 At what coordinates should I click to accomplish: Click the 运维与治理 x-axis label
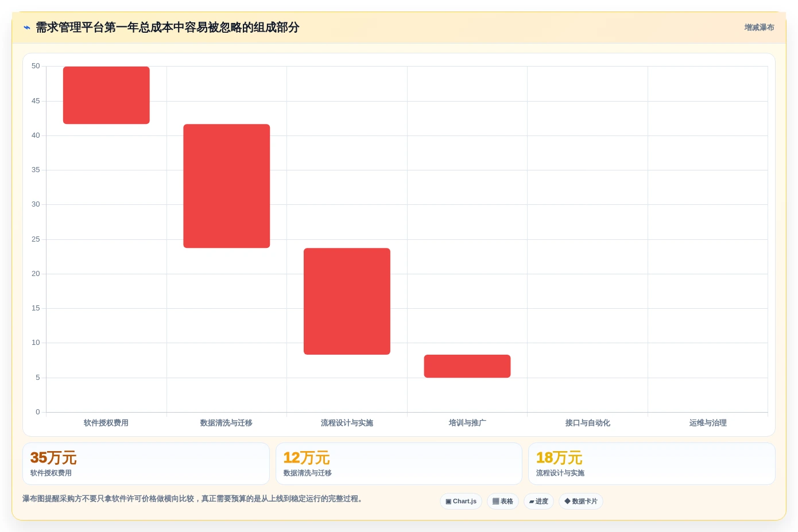pos(708,423)
